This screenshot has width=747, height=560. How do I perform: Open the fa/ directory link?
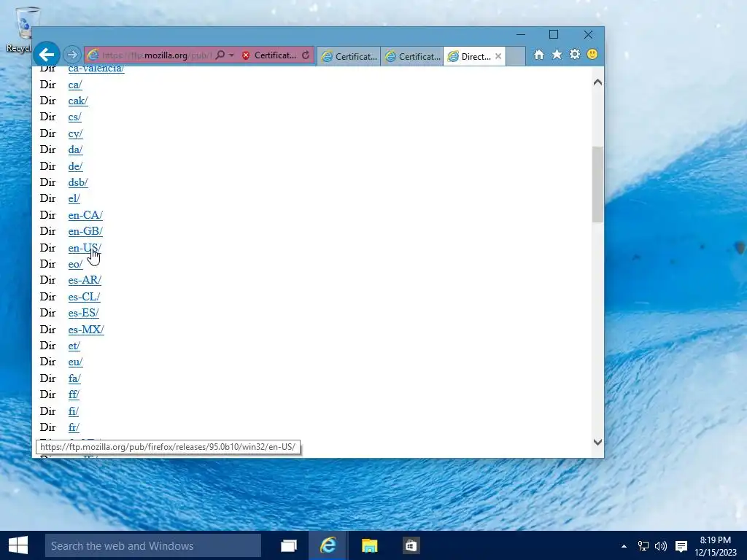[x=74, y=379]
